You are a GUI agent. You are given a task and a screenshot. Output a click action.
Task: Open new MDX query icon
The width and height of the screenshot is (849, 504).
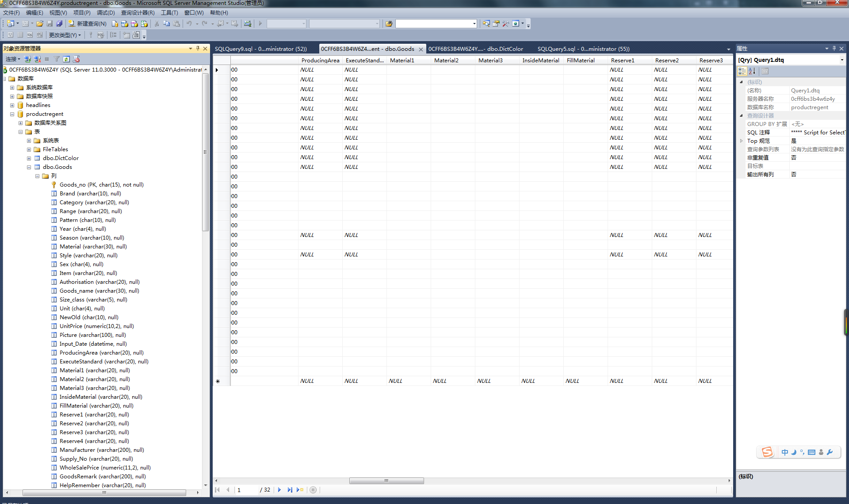[125, 23]
